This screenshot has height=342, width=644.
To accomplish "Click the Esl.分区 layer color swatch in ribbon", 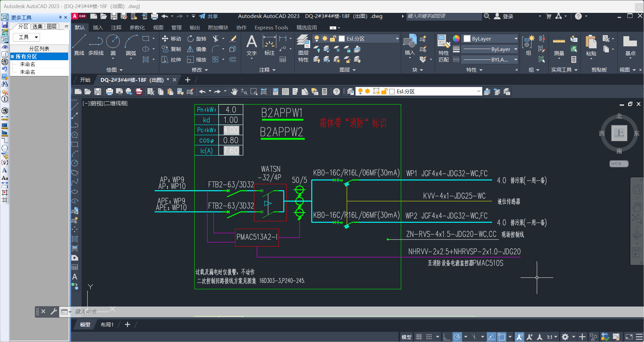I will point(342,39).
